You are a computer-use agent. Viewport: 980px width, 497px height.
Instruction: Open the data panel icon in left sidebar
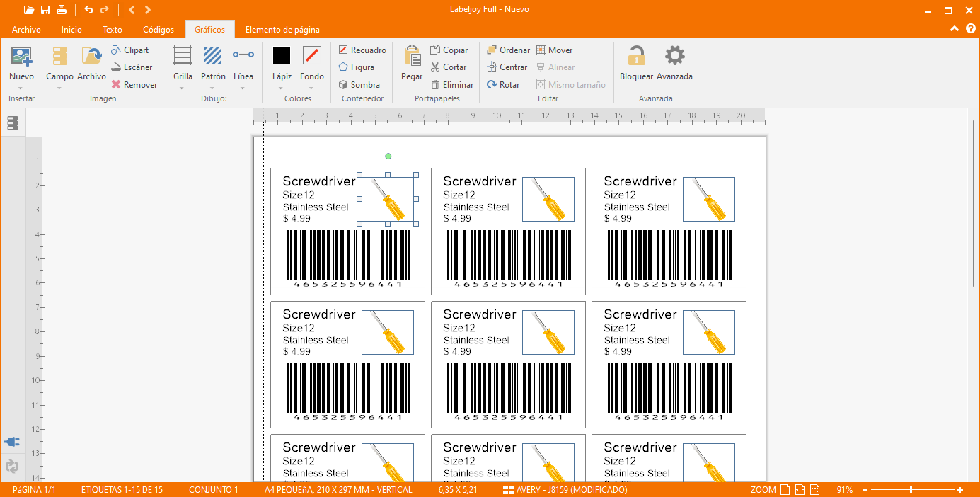click(x=13, y=123)
